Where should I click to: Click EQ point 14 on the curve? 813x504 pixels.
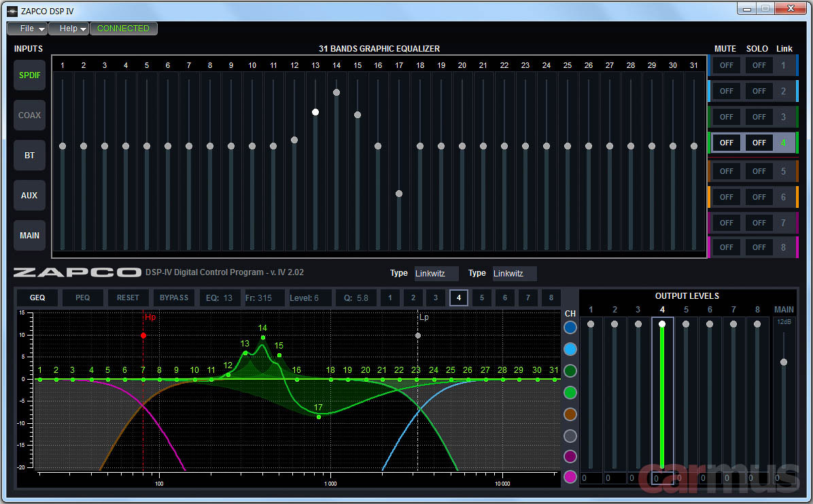(263, 338)
